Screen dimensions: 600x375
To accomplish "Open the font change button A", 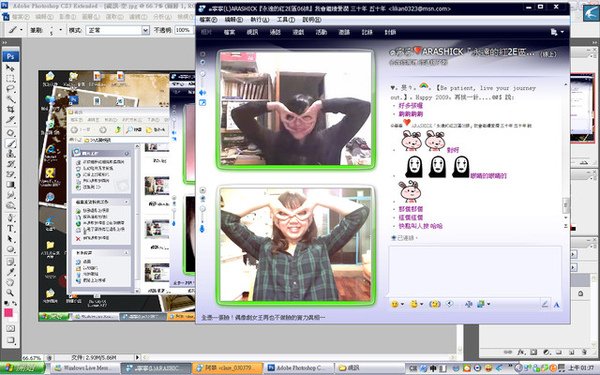I will point(556,305).
